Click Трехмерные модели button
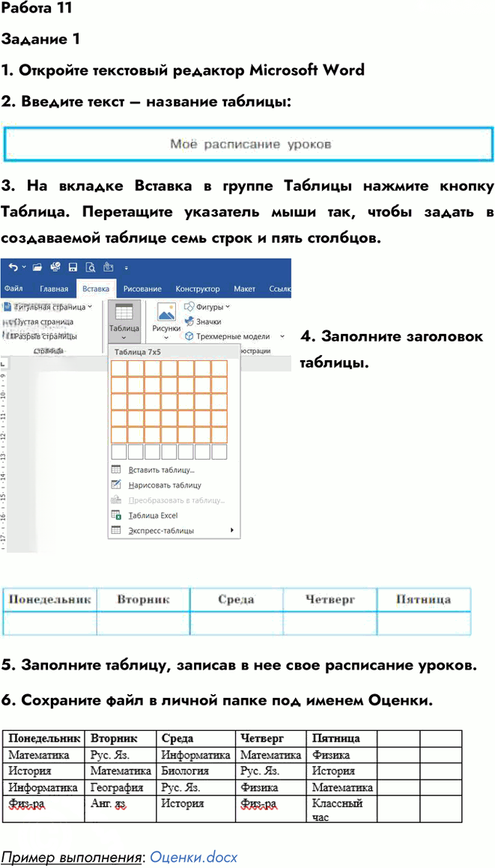The width and height of the screenshot is (495, 868). pyautogui.click(x=228, y=336)
